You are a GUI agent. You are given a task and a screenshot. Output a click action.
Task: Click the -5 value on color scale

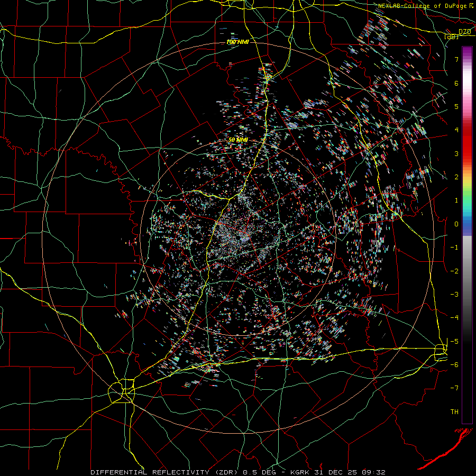pos(454,342)
